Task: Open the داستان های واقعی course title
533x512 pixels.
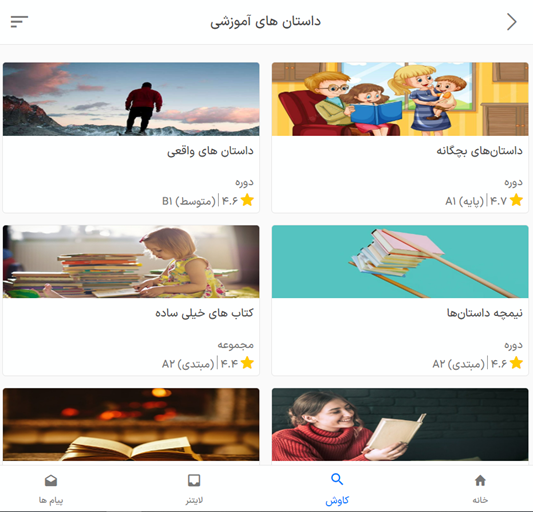Action: (210, 152)
